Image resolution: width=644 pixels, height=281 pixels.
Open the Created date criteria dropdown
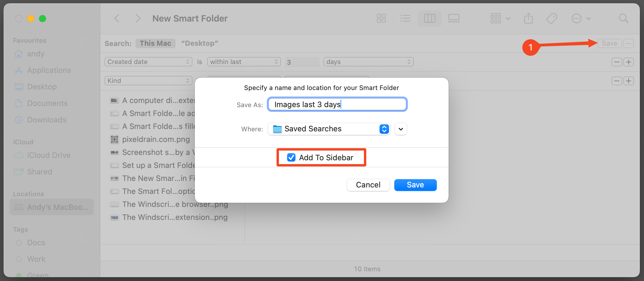pyautogui.click(x=148, y=62)
